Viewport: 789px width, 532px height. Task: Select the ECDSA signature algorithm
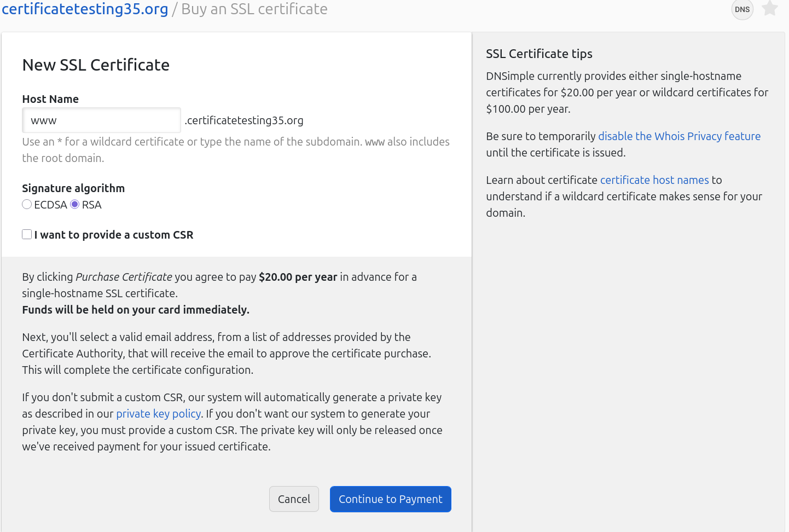[27, 205]
